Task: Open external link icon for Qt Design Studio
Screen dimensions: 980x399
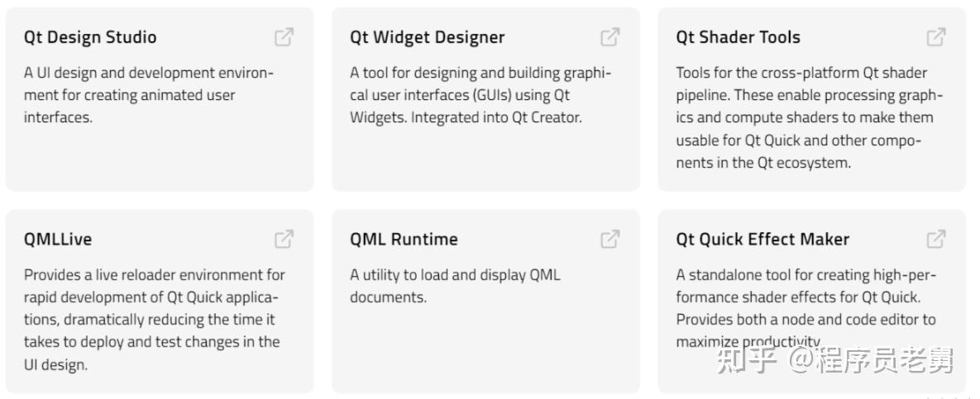Action: click(x=284, y=37)
